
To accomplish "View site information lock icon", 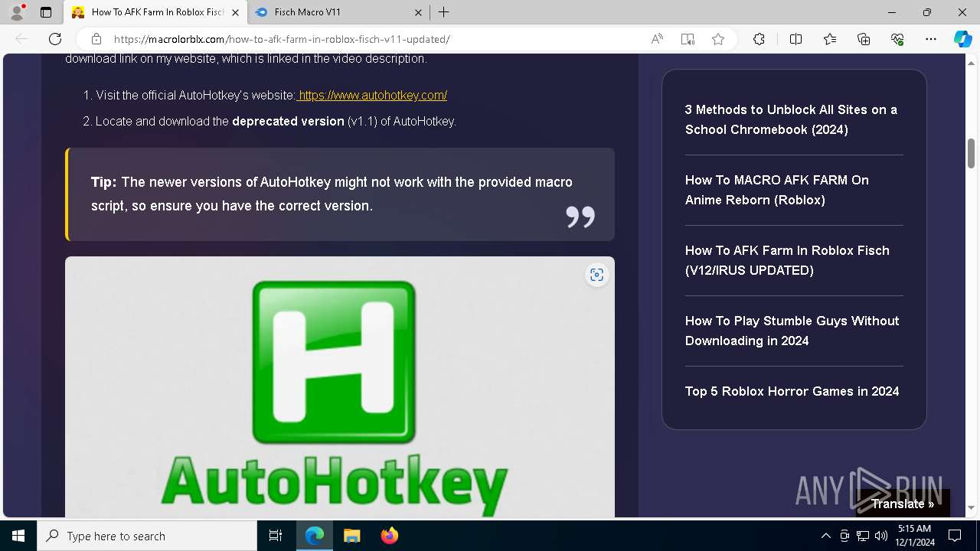I will tap(96, 39).
